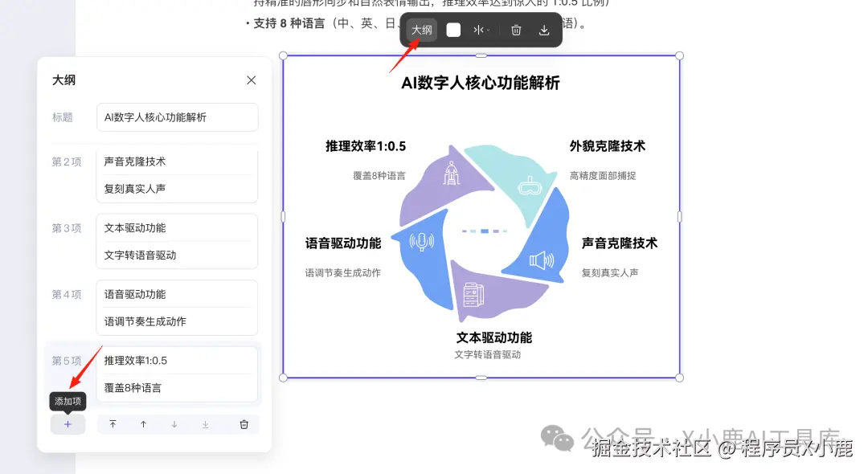This screenshot has width=868, height=474.
Task: Move the selected item to the top
Action: (x=113, y=423)
